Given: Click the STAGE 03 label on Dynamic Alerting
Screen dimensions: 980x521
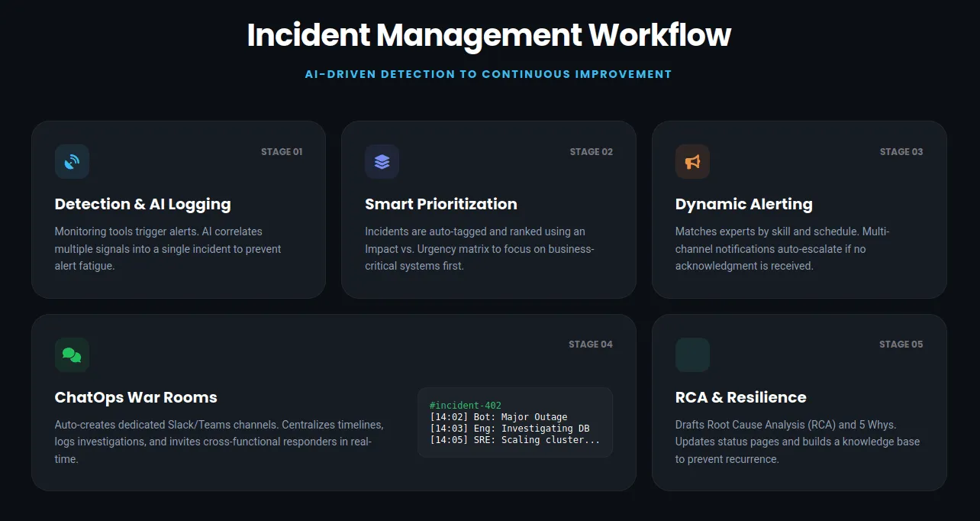Looking at the screenshot, I should (x=901, y=151).
